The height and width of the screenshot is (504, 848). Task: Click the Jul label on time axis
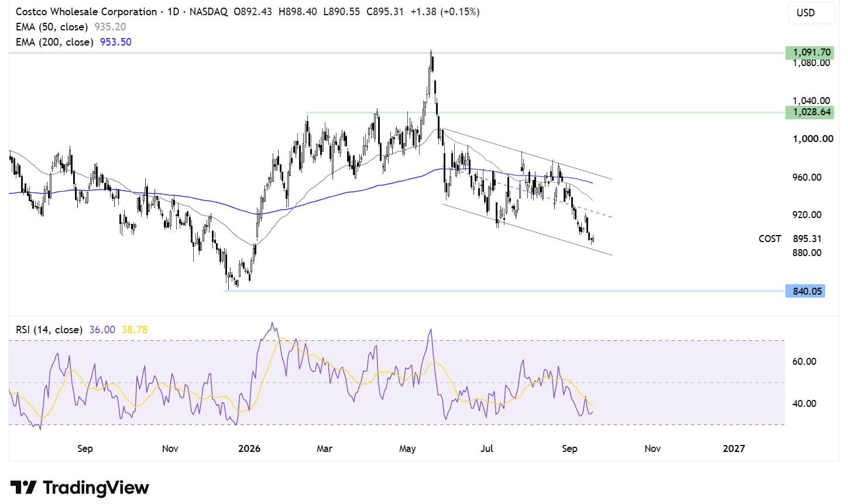tap(486, 448)
